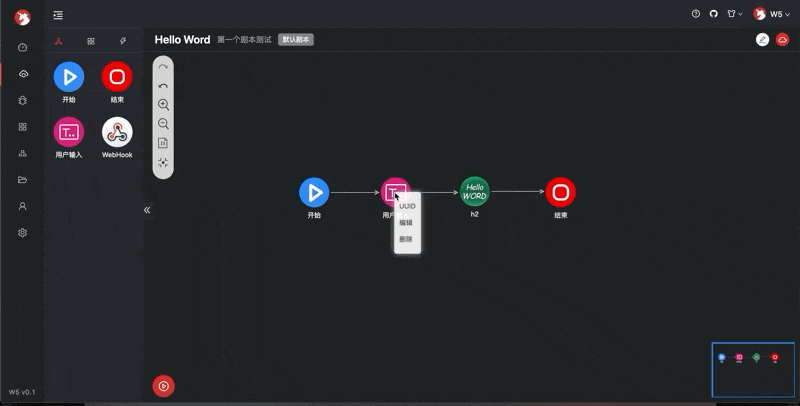
Task: Click the redo arrow in canvas toolbar
Action: [163, 67]
